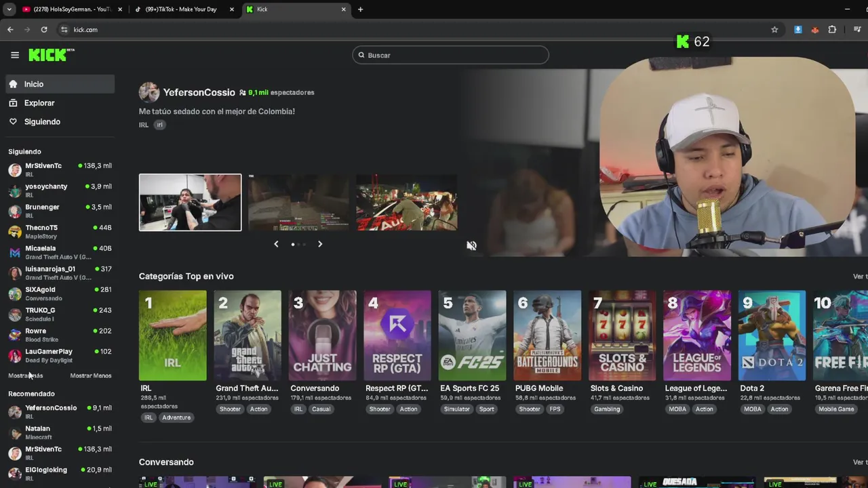Open LauGamerPlay's avatar in the sidebar

[x=15, y=355]
